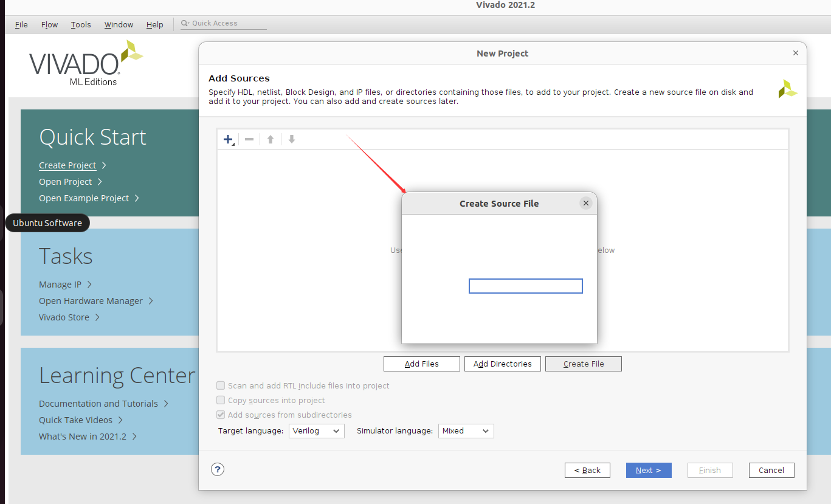The width and height of the screenshot is (831, 504).
Task: Click the Move Down arrow icon
Action: click(292, 139)
